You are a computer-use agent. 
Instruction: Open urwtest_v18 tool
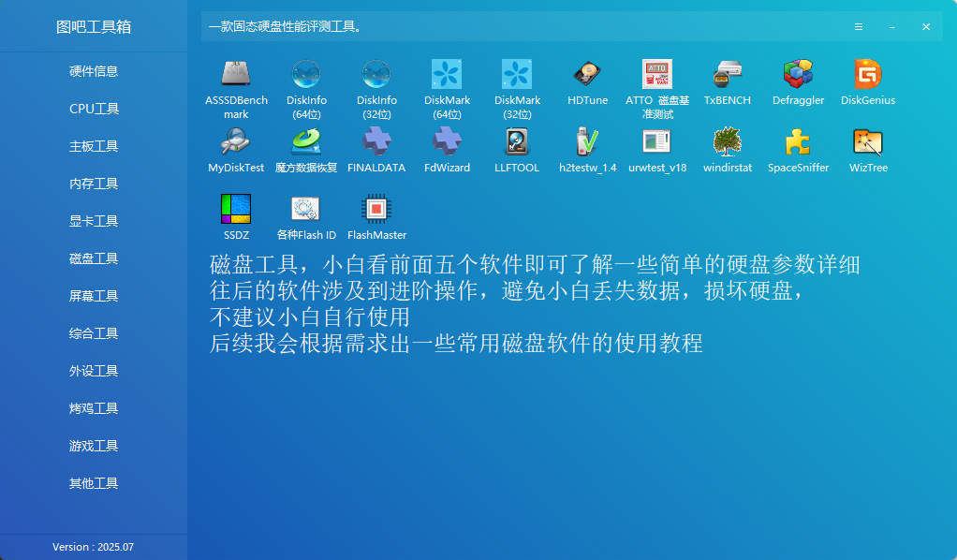657,150
